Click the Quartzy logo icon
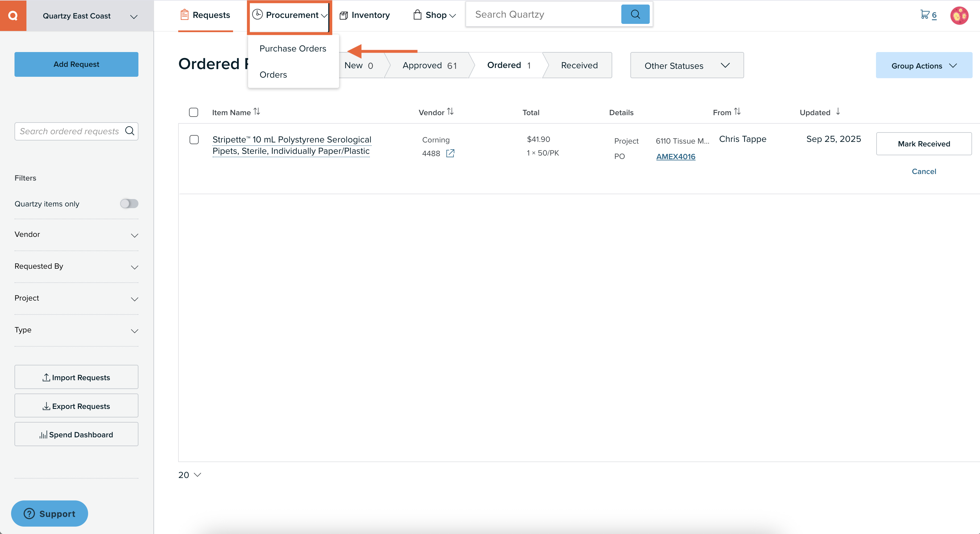The image size is (980, 534). click(13, 15)
